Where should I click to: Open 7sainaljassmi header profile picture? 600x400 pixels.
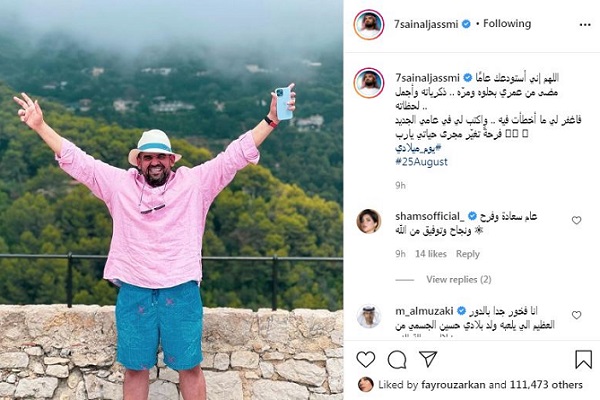click(369, 25)
